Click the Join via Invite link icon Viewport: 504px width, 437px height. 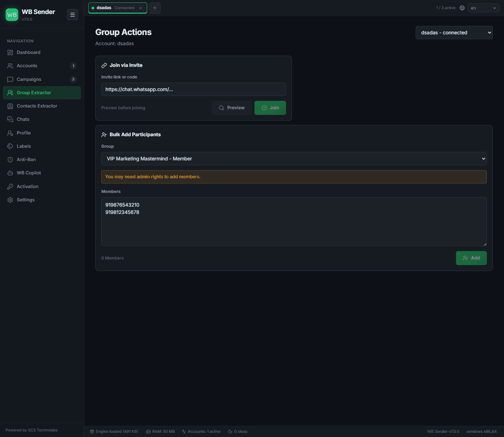[x=104, y=65]
